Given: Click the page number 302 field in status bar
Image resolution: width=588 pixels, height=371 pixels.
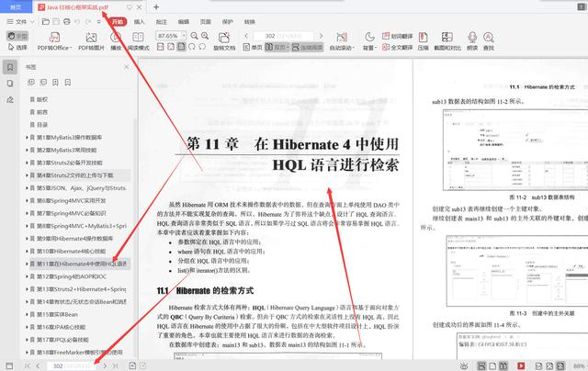Looking at the screenshot, I should (72, 365).
